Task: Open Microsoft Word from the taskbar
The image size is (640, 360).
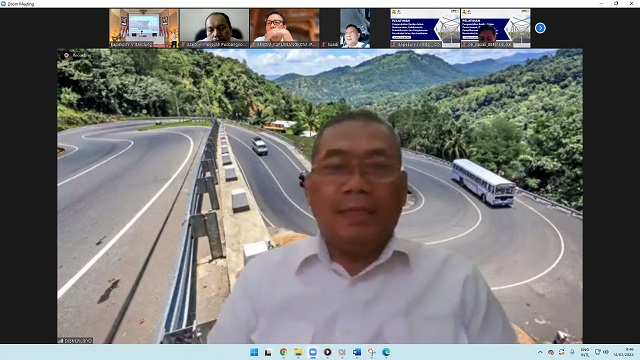Action: pos(357,352)
